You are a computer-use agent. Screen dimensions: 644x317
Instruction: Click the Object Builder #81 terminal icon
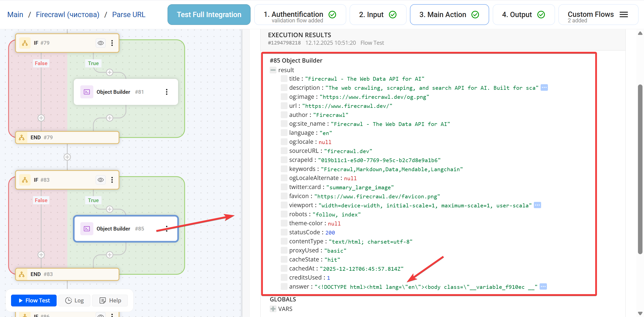tap(87, 92)
